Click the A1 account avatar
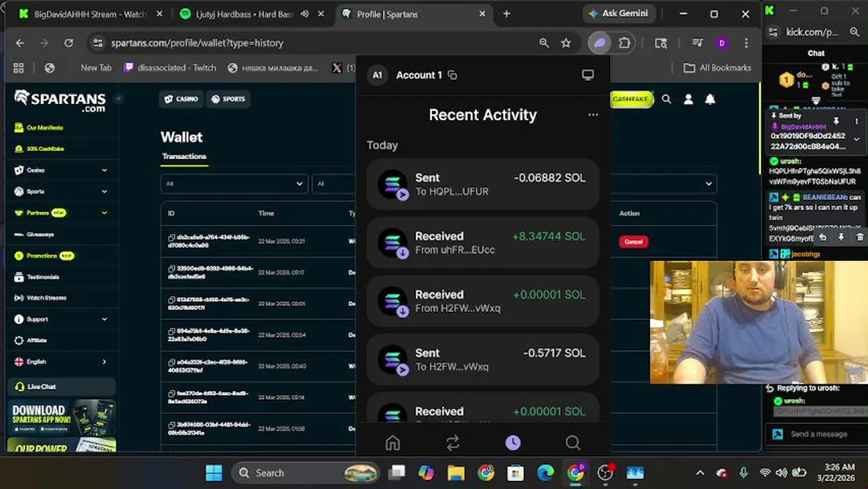Viewport: 868px width, 489px height. pos(378,75)
